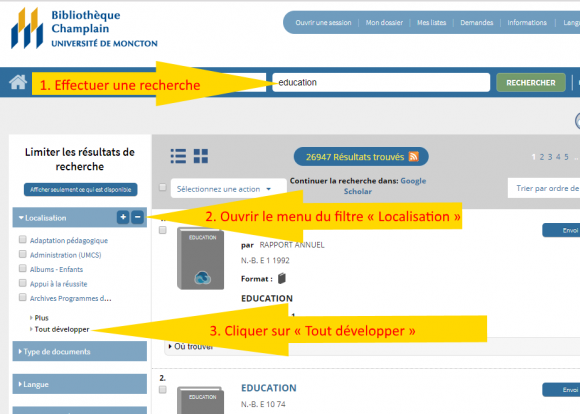Image resolution: width=580 pixels, height=414 pixels.
Task: Open Mon dossier menu item
Action: coord(384,23)
